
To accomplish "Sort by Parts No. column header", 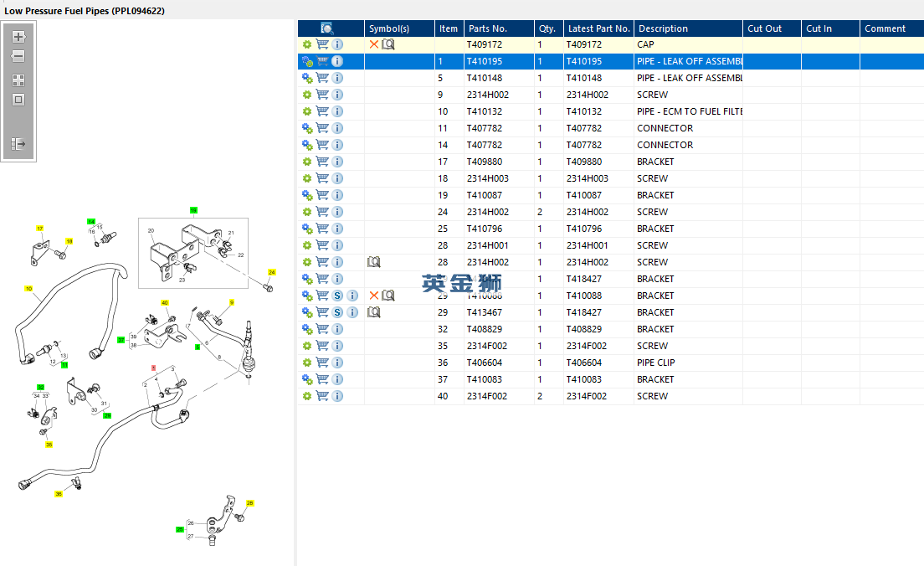I will point(499,28).
